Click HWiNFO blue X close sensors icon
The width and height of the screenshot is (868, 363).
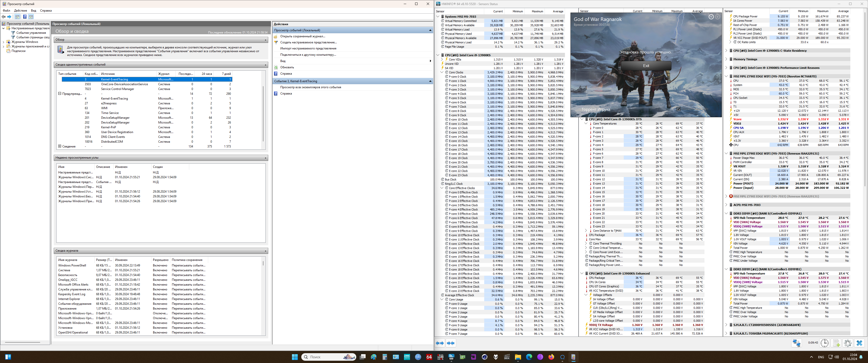click(x=859, y=343)
